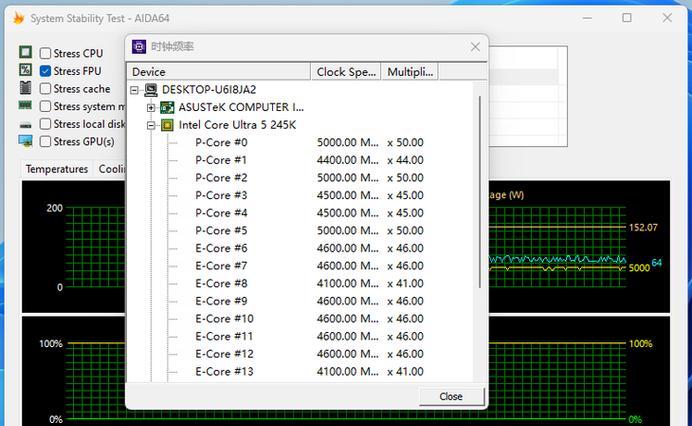Image resolution: width=692 pixels, height=426 pixels.
Task: Click the Clock Speed column header
Action: click(x=346, y=72)
